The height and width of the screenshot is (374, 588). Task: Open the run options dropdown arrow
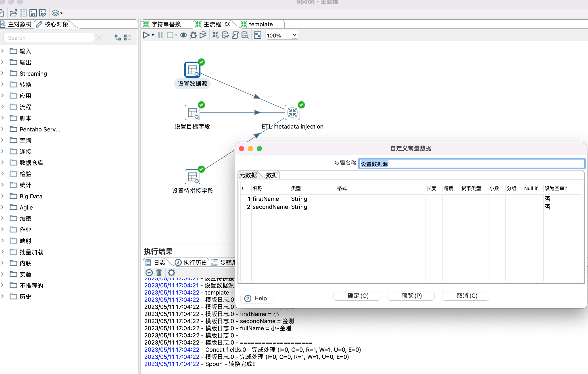(153, 35)
